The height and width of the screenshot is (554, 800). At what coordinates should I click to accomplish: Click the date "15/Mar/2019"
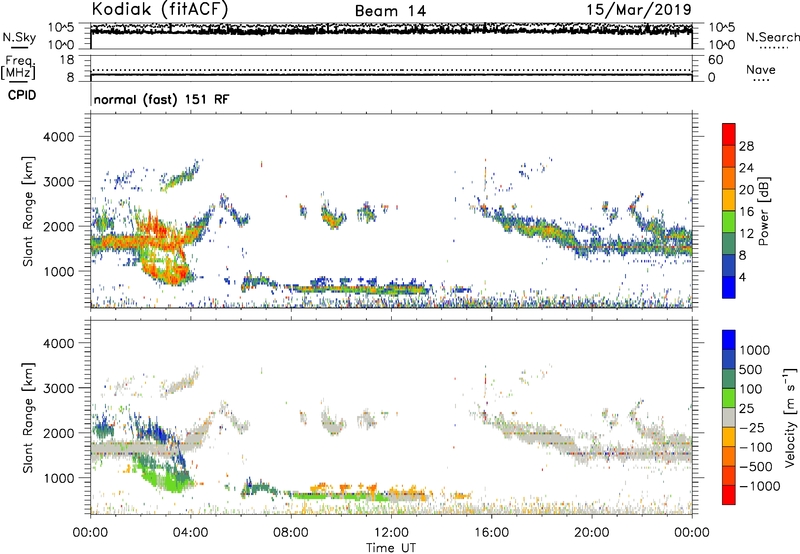639,9
